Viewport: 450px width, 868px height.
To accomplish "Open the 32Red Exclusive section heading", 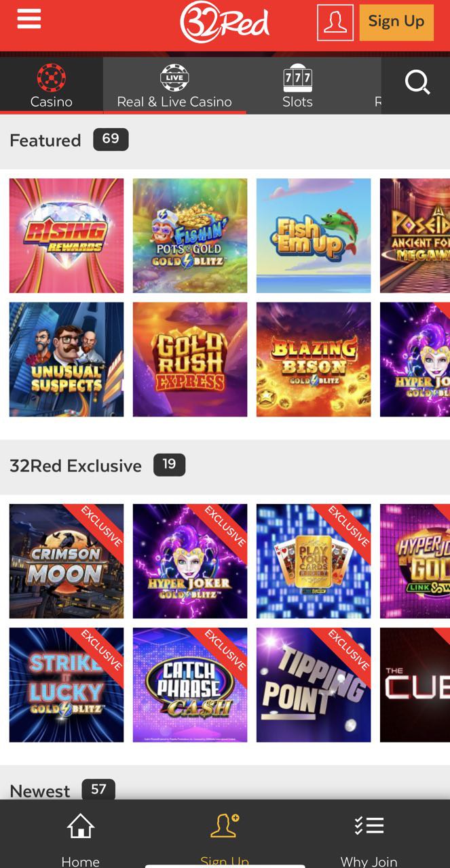I will pos(75,466).
